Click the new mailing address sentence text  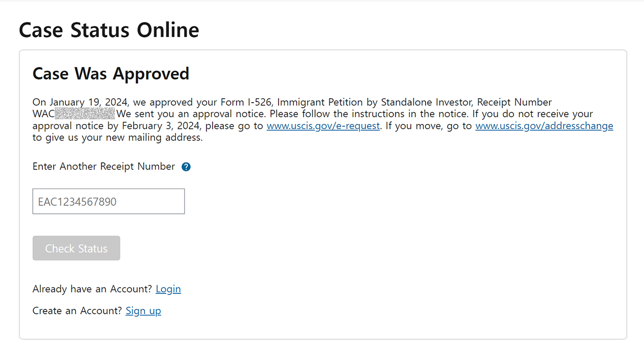[x=118, y=138]
